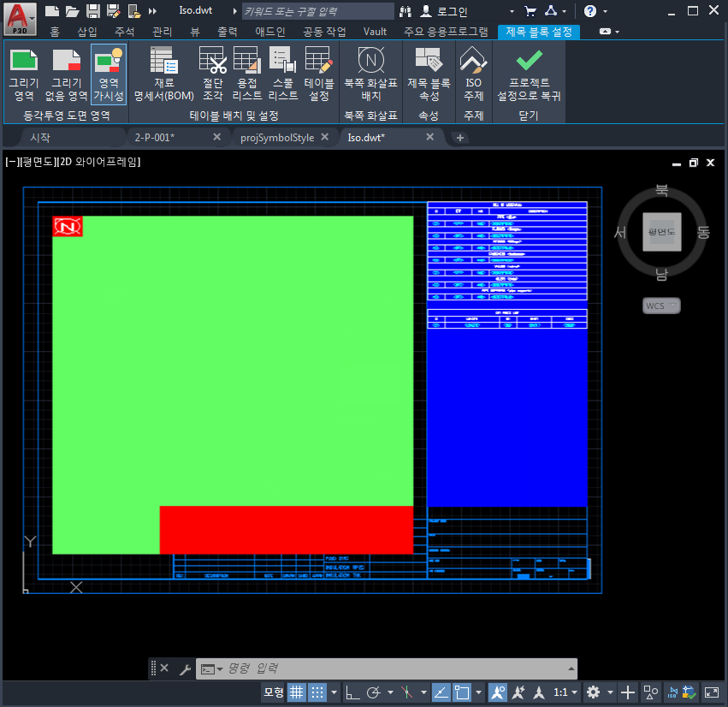Click the ISO 주제 theme icon

473,74
